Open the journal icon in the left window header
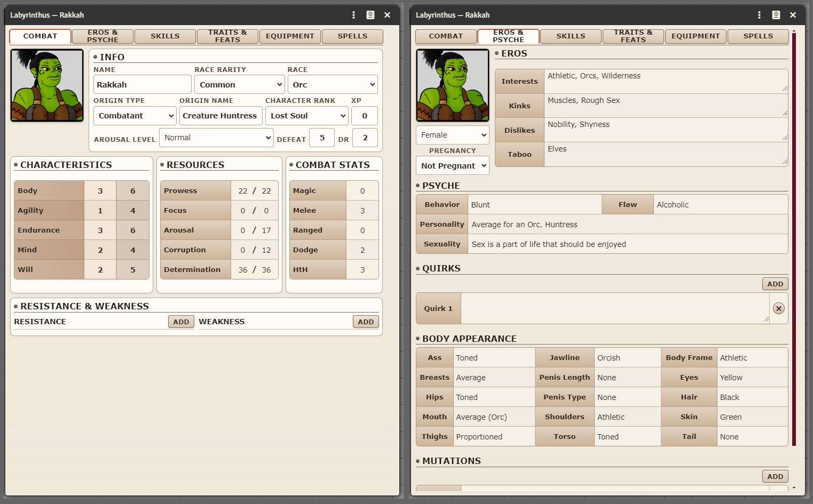813x504 pixels. (370, 15)
